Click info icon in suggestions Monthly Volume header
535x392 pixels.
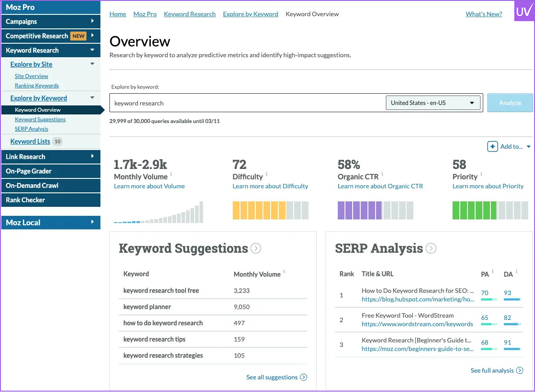(284, 271)
